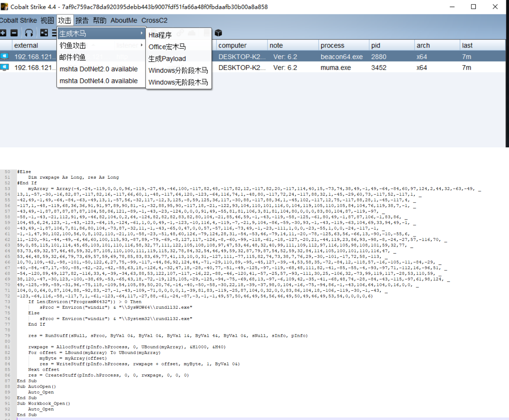Switch to pivot graph view icon
509x420 pixels.
pos(44,33)
